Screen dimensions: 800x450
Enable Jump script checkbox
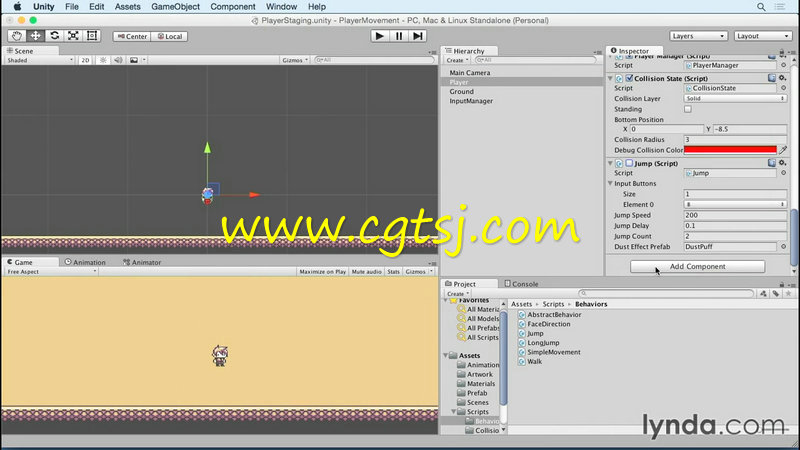pos(629,163)
